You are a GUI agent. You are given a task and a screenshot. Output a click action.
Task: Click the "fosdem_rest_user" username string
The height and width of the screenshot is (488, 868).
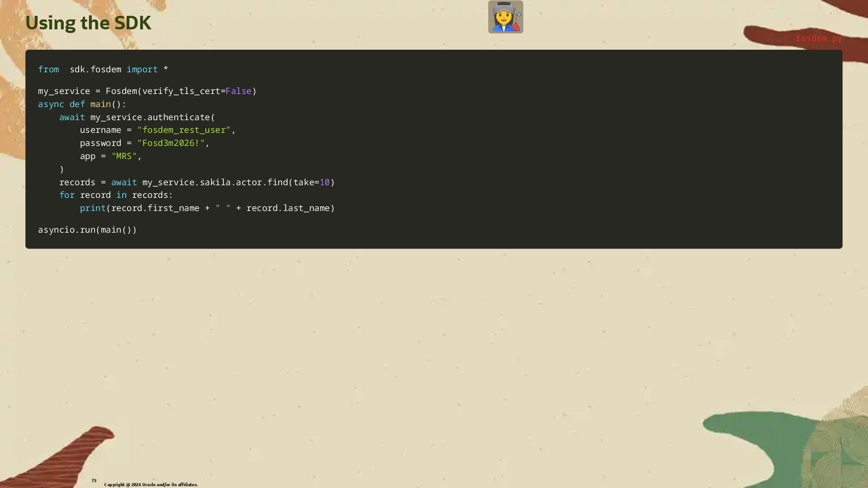click(x=184, y=130)
